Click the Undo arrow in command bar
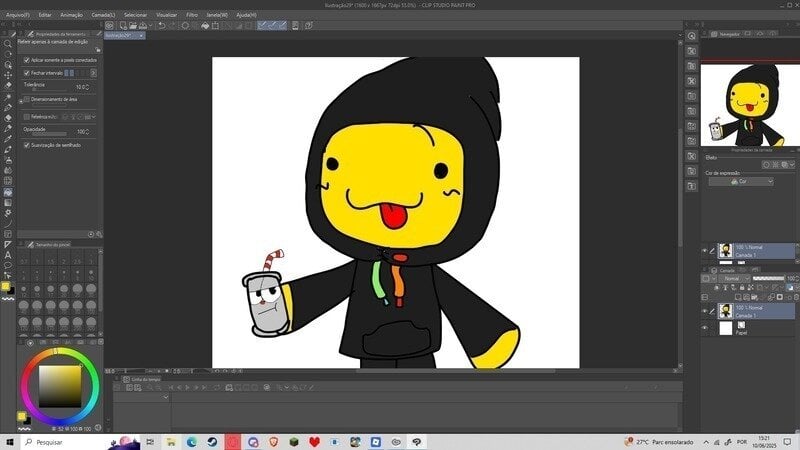800x450 pixels. (x=161, y=25)
